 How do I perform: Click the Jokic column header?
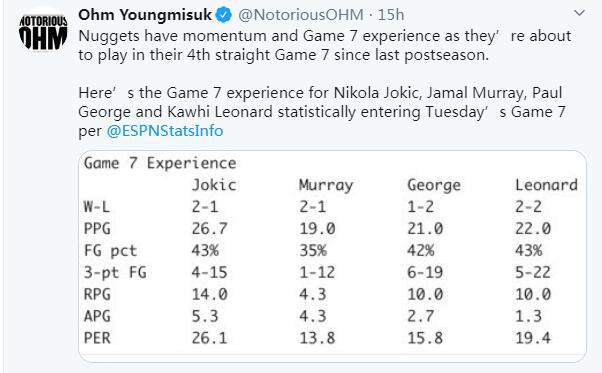coord(214,185)
